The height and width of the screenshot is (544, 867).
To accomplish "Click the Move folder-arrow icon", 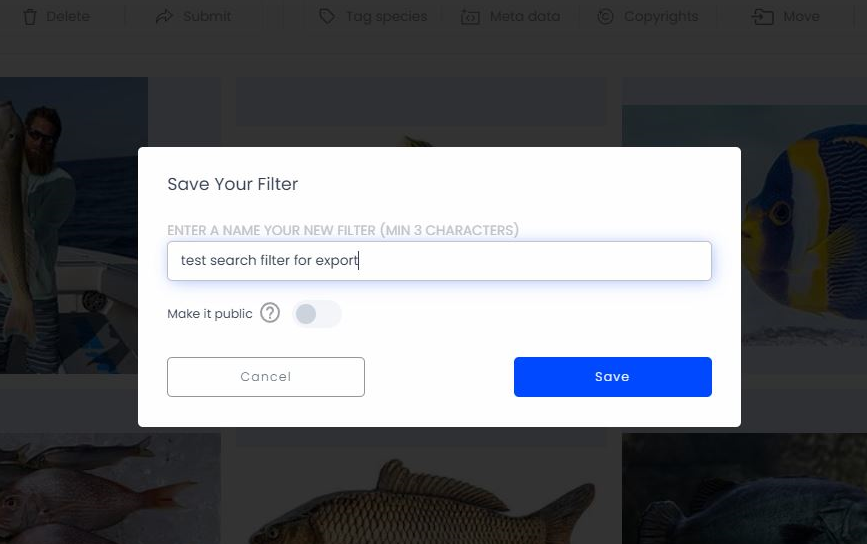I will (x=762, y=17).
